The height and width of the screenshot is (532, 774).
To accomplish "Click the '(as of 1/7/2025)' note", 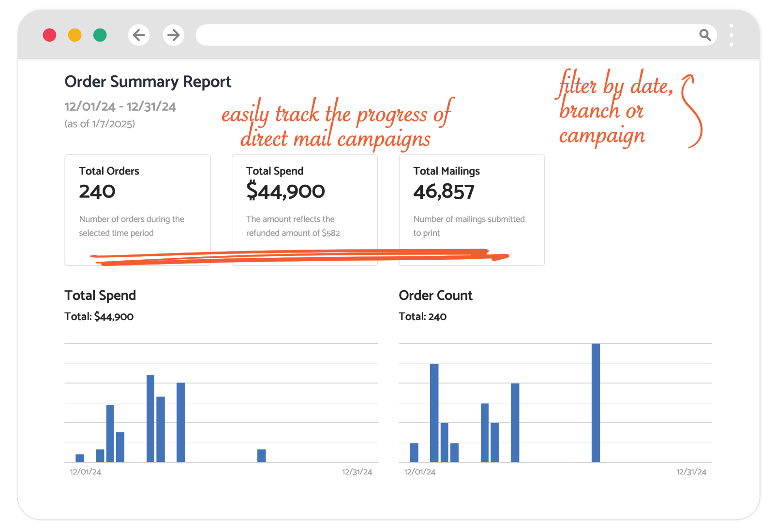I will (x=100, y=124).
